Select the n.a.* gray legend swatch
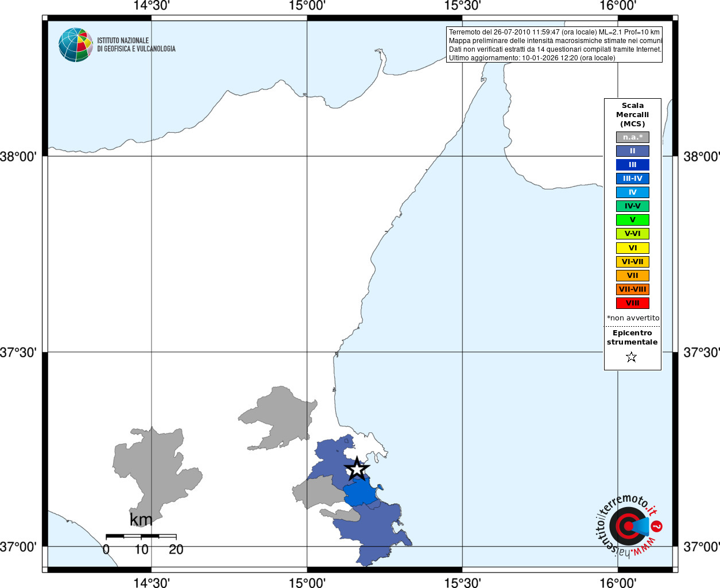This screenshot has width=720, height=588. 633,137
